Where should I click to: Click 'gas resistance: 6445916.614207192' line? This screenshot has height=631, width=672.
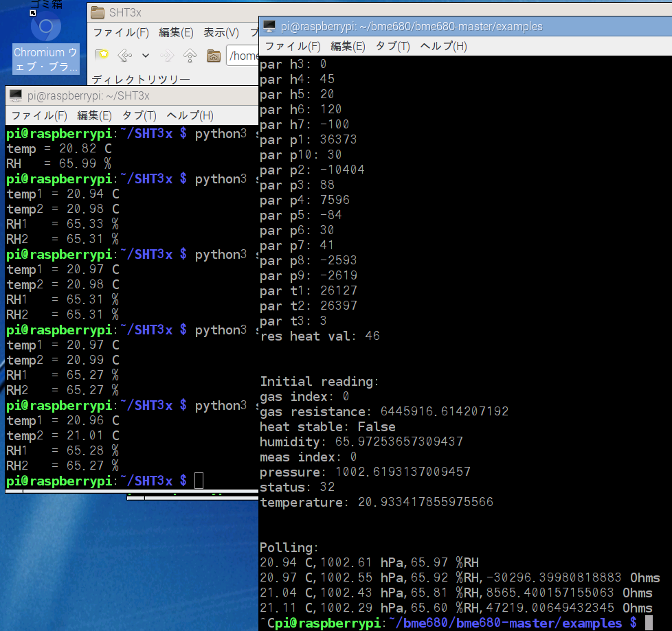tap(384, 412)
